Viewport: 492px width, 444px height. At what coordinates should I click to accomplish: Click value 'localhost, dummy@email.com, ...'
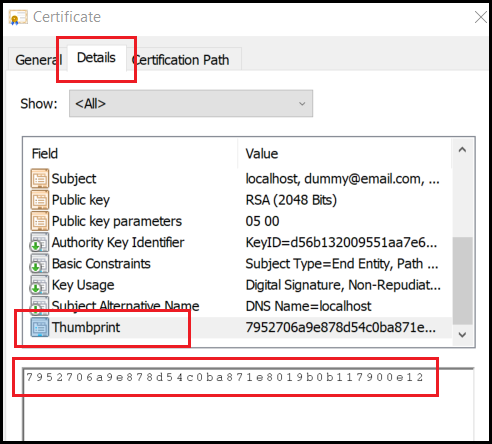pyautogui.click(x=342, y=179)
